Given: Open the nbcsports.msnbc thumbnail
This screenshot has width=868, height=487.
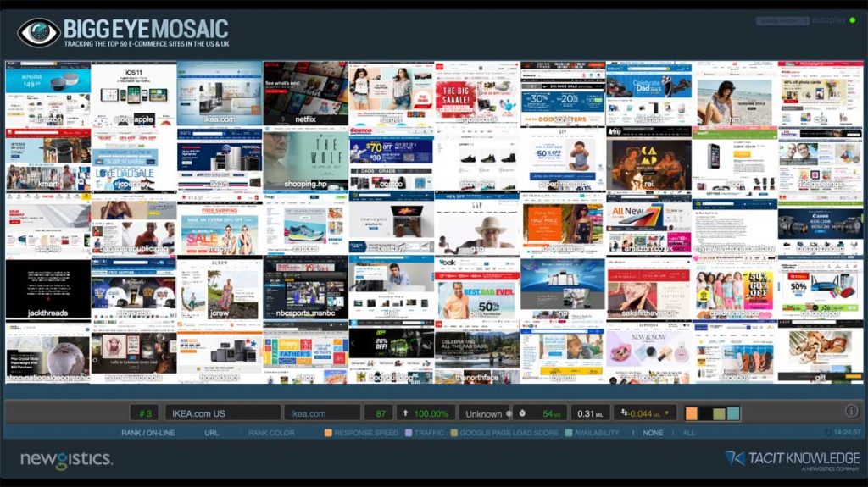Looking at the screenshot, I should click(305, 287).
